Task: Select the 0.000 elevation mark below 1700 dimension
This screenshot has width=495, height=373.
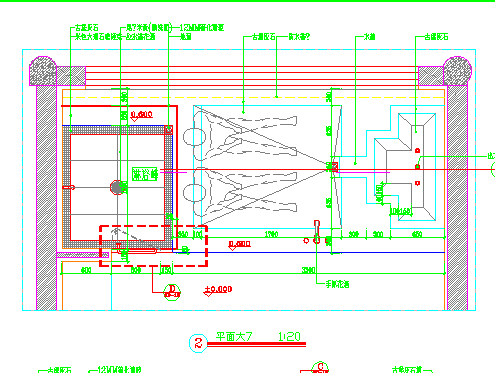Action: (239, 245)
